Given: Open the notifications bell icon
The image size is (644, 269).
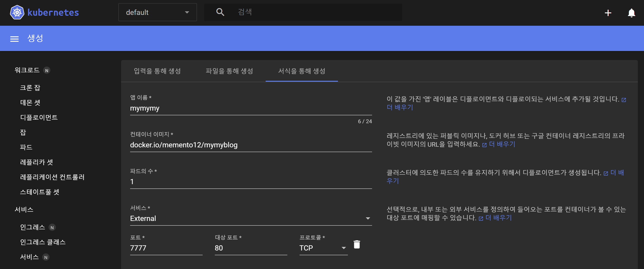Looking at the screenshot, I should coord(631,13).
